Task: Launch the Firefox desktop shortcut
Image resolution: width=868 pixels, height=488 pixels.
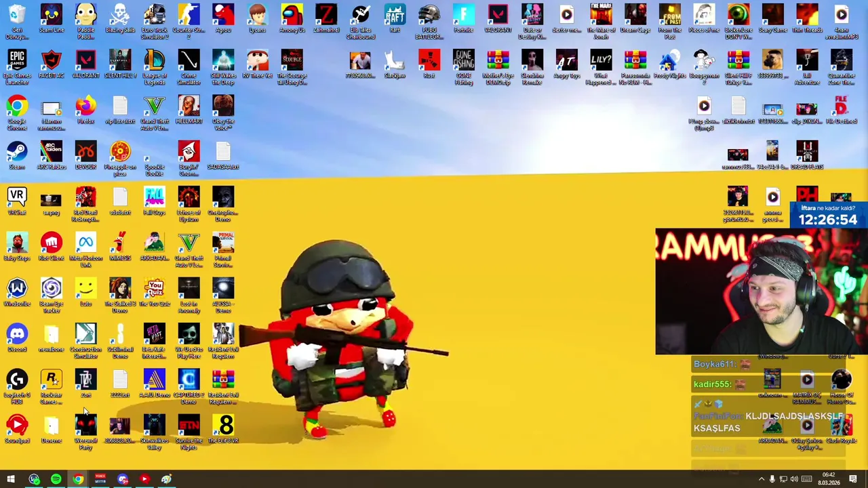Action: click(85, 110)
